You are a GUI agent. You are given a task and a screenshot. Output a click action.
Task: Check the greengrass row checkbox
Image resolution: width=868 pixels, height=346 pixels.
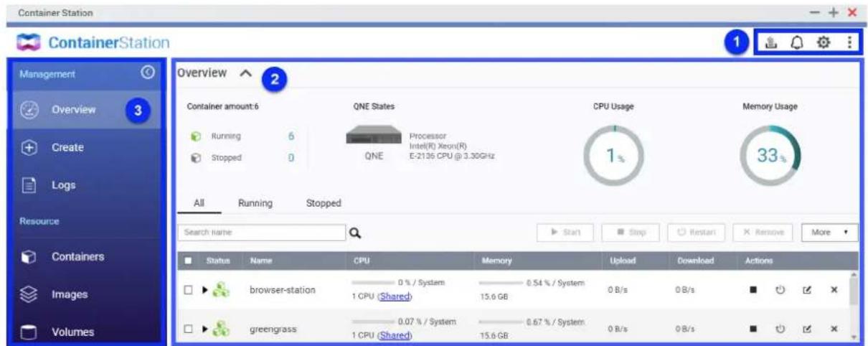[x=188, y=329]
